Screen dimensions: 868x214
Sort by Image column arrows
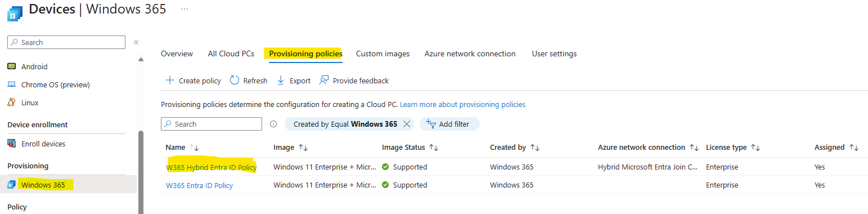303,148
